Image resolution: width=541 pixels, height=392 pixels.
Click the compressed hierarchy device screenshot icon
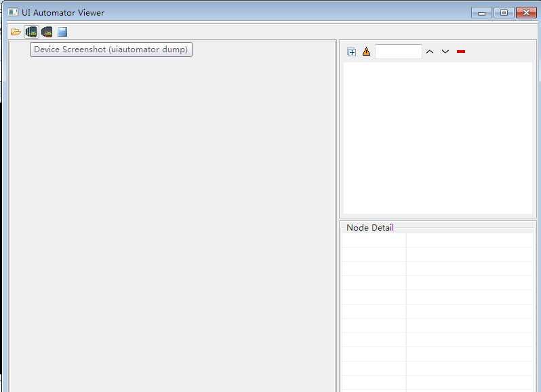(x=47, y=32)
